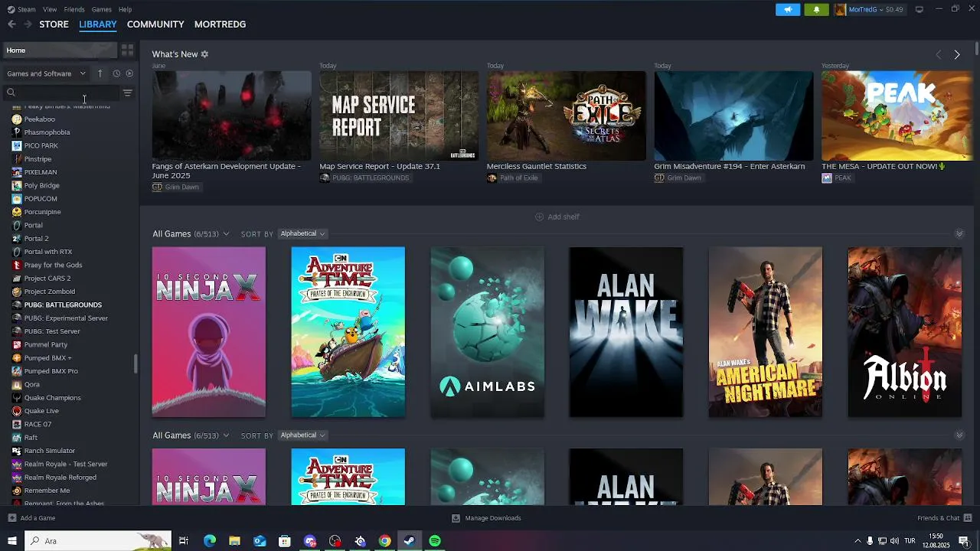Toggle the ready-to-play filter icon

(x=129, y=73)
